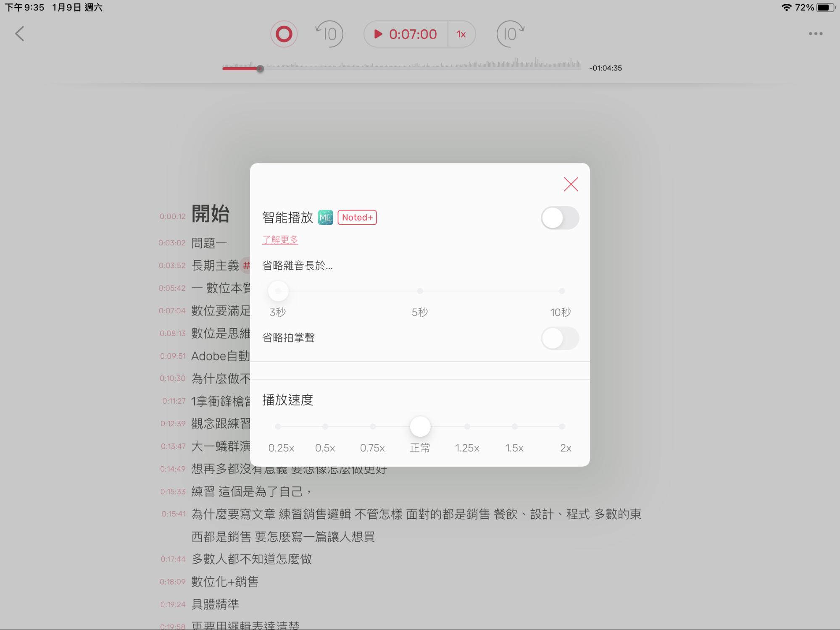Open the three-dot more options menu
The image size is (840, 630).
[x=816, y=34]
